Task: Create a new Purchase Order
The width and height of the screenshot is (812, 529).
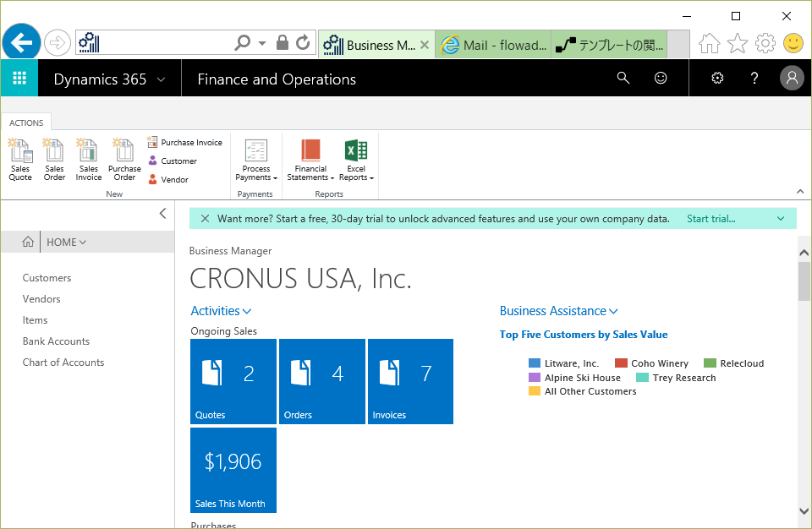Action: pos(124,160)
